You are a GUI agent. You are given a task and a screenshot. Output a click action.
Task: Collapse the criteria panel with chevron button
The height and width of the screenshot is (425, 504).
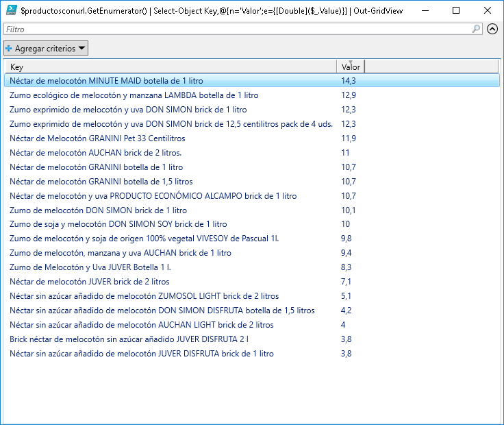pyautogui.click(x=492, y=29)
